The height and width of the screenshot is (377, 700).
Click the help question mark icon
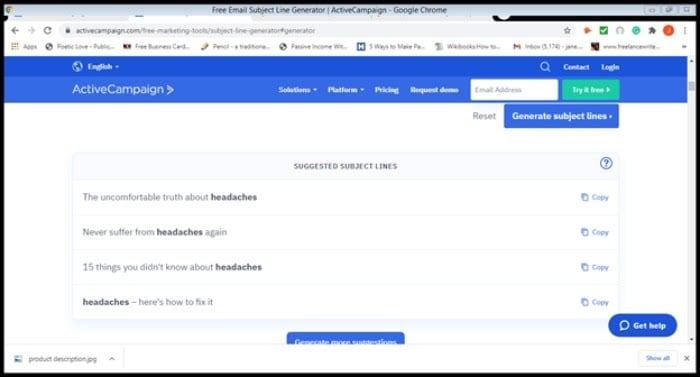tap(606, 163)
